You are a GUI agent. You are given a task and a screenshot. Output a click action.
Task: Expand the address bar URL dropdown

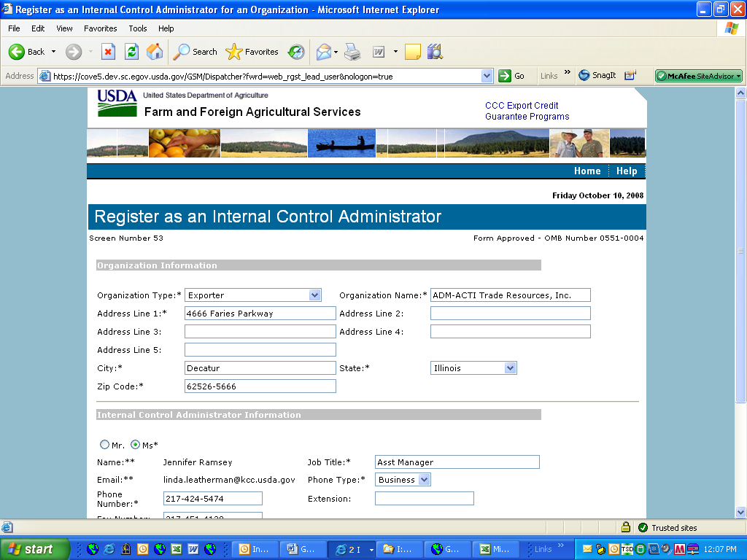[x=487, y=76]
